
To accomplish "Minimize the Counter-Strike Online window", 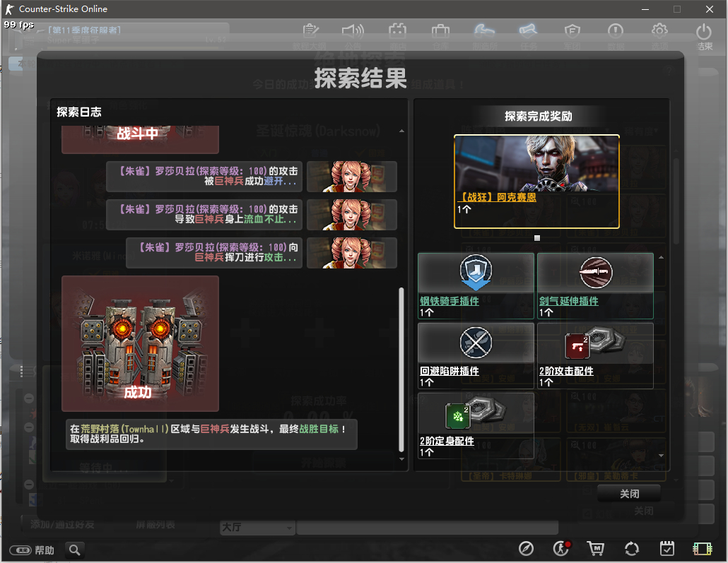I will coord(645,8).
